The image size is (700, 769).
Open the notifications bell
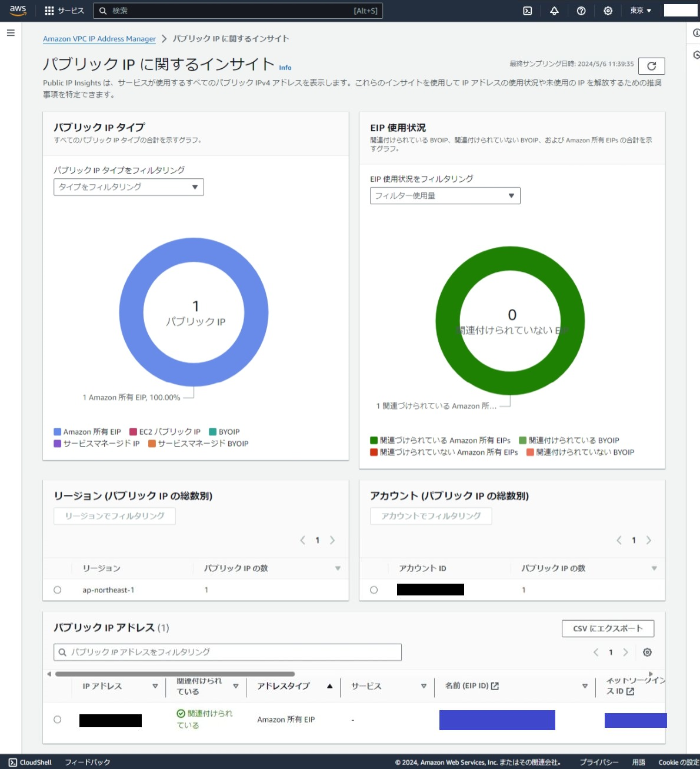(x=554, y=11)
